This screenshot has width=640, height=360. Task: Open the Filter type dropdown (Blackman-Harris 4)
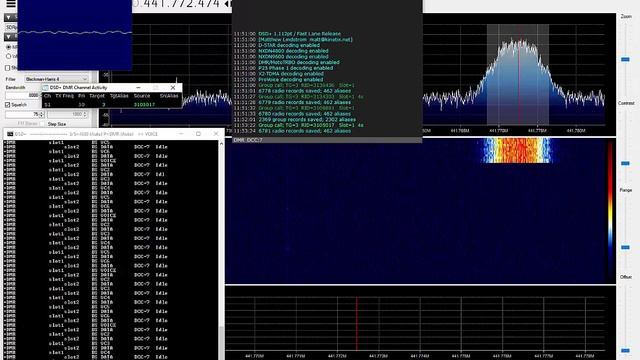(56, 79)
